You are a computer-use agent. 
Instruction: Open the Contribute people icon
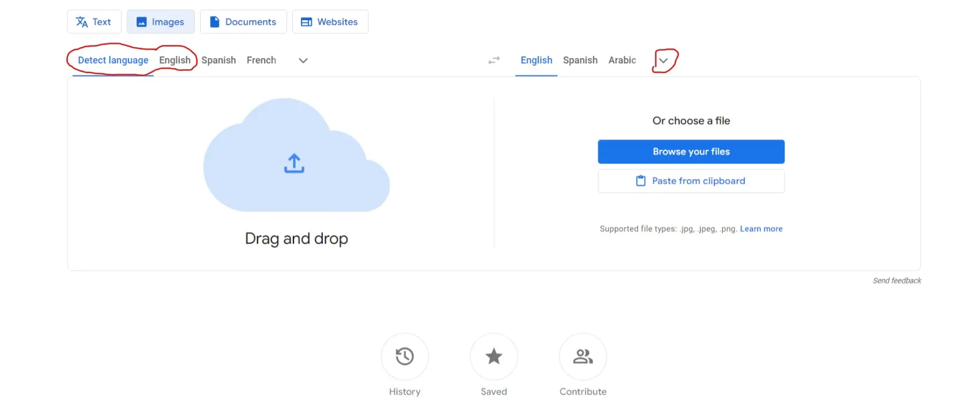click(x=583, y=357)
